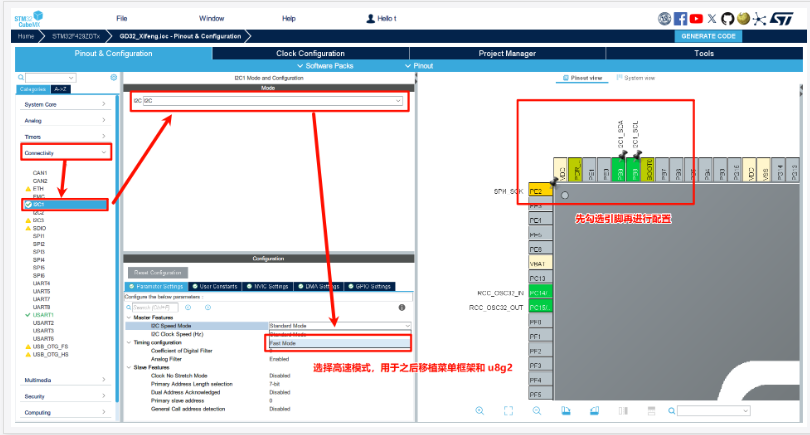Fit the chip view to screen
The image size is (810, 435).
[508, 411]
